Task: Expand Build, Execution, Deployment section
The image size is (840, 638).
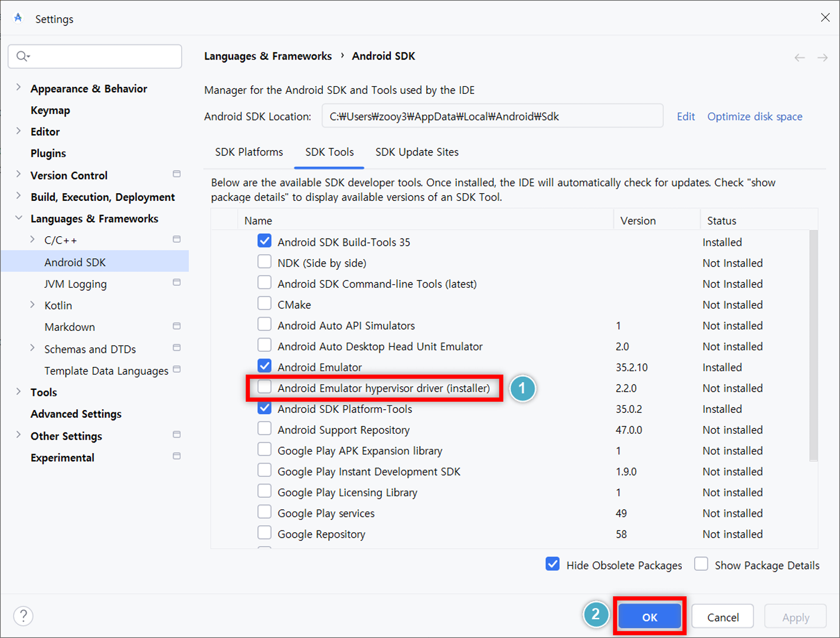Action: click(x=18, y=196)
